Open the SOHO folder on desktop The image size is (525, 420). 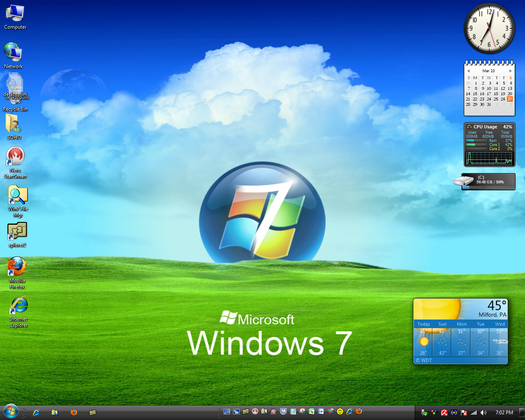coord(14,127)
